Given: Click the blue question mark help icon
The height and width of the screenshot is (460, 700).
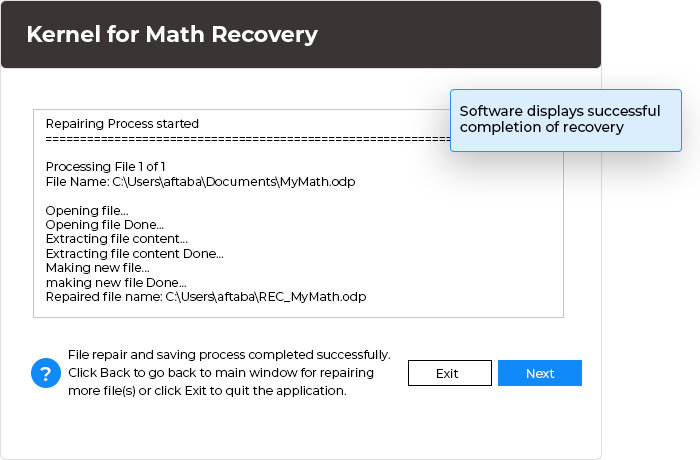Looking at the screenshot, I should click(46, 373).
